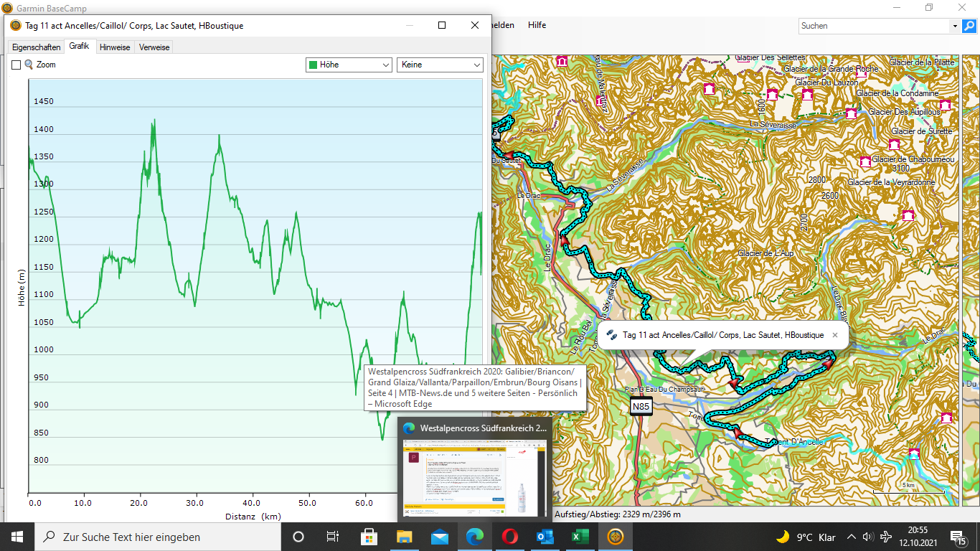The image size is (980, 551).
Task: Click the Windows taskbar search box
Action: (157, 537)
